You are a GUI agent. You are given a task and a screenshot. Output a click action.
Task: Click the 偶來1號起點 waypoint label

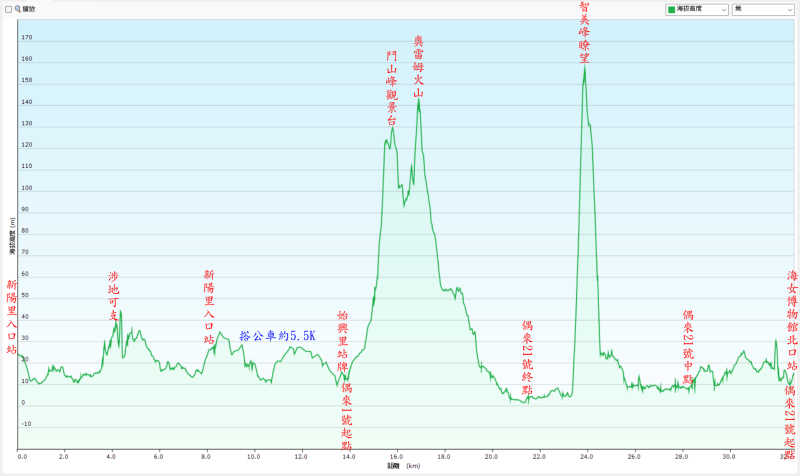[x=347, y=416]
